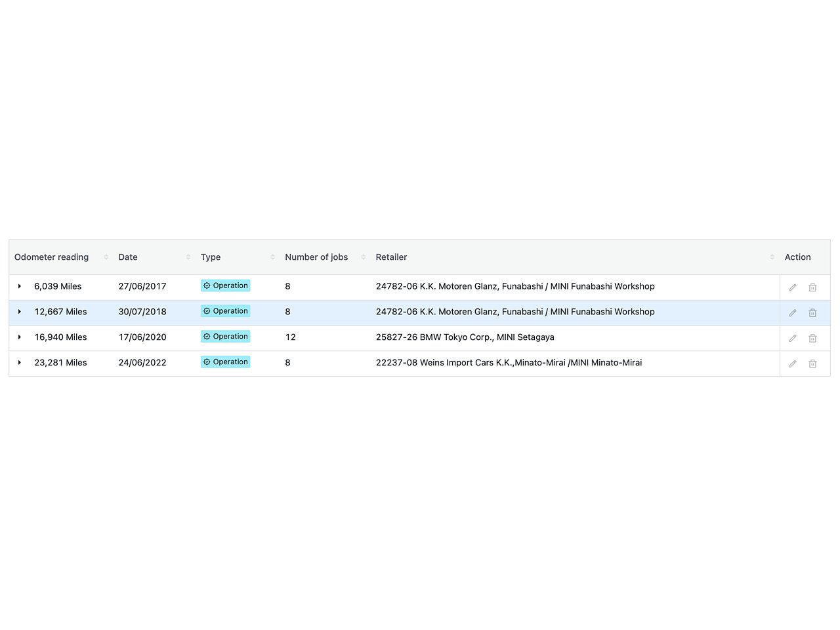Expand the 12,667 Miles row
Viewport: 840px width, 630px height.
[20, 312]
